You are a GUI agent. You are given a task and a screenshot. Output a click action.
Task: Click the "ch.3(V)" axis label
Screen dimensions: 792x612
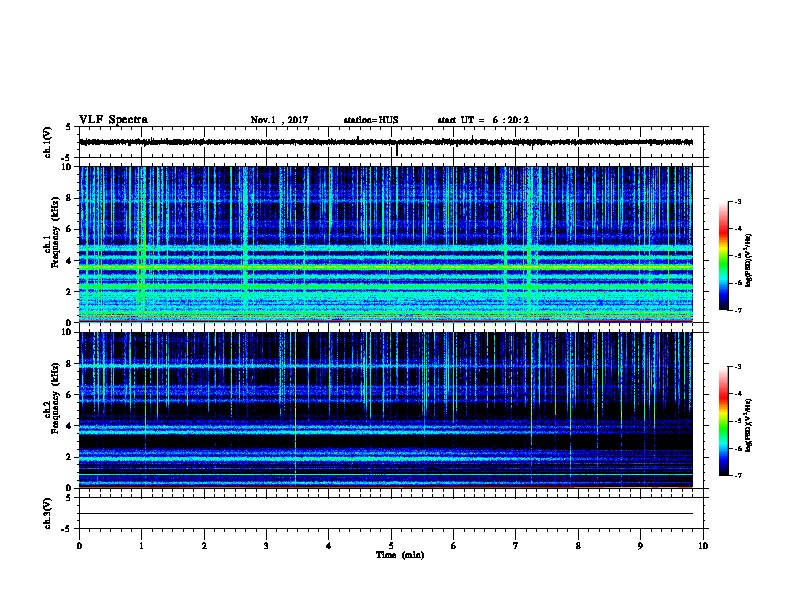coord(47,513)
